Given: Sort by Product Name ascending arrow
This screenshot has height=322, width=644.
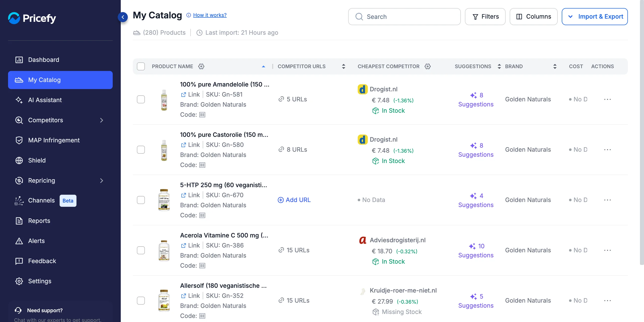Looking at the screenshot, I should (263, 66).
